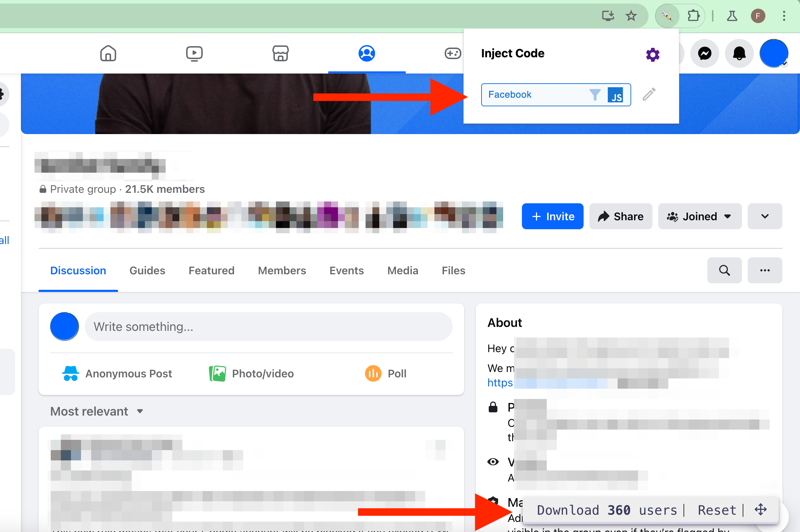Switch to the Media tab
The image size is (800, 532).
tap(403, 271)
